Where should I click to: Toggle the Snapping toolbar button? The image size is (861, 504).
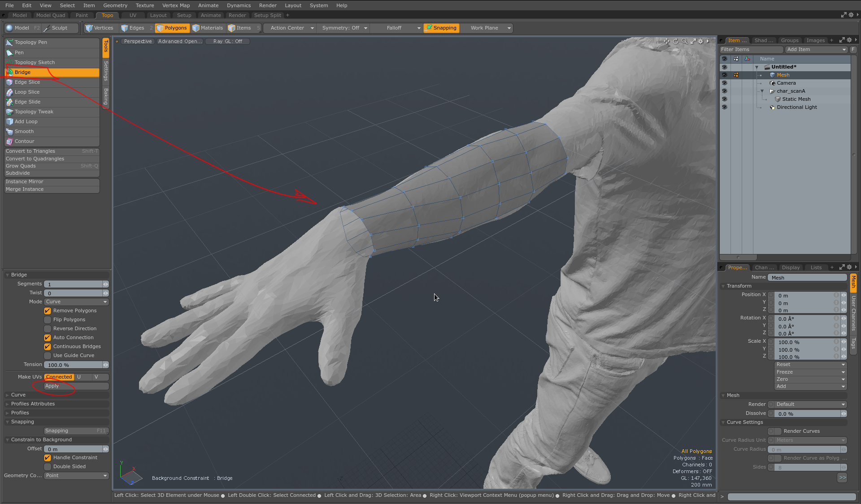[441, 28]
